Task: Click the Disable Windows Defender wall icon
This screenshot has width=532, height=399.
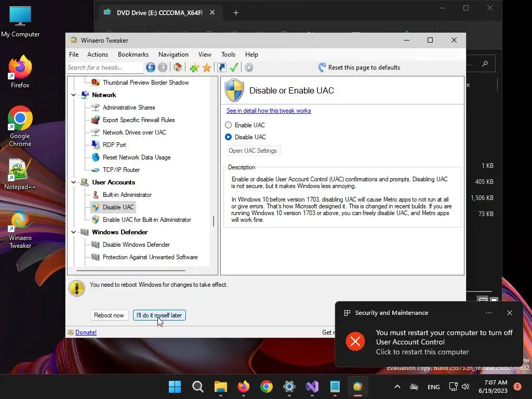Action: 96,245
